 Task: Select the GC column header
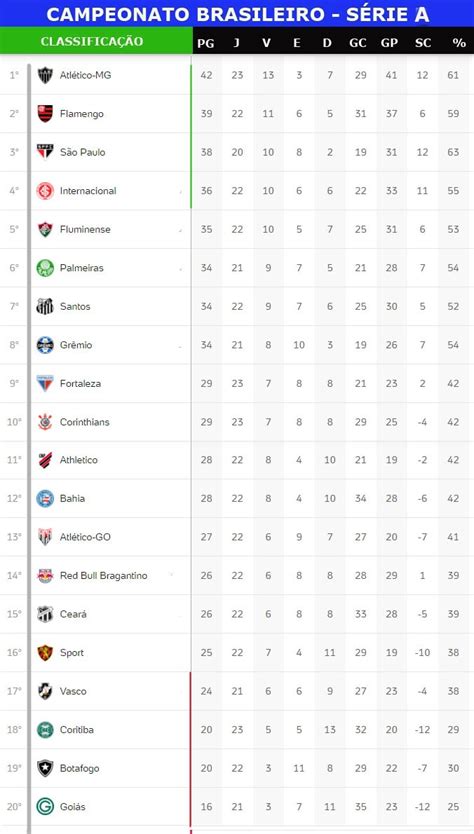[x=358, y=43]
